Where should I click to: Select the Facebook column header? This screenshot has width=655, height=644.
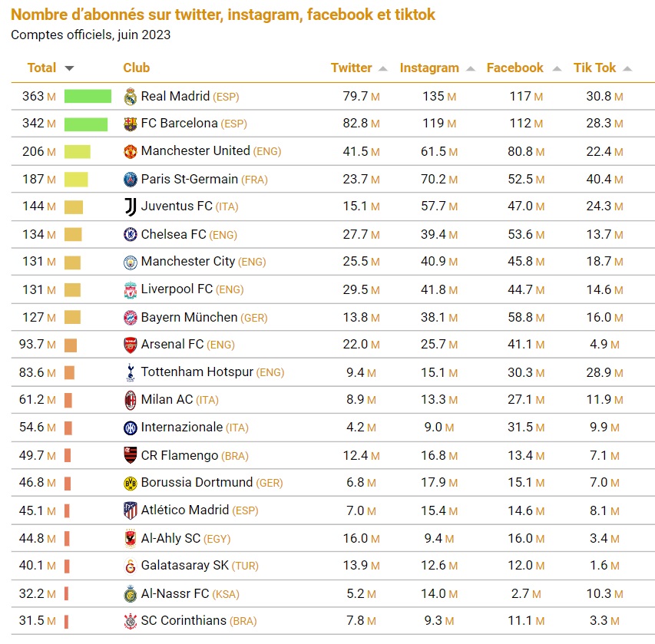[514, 68]
